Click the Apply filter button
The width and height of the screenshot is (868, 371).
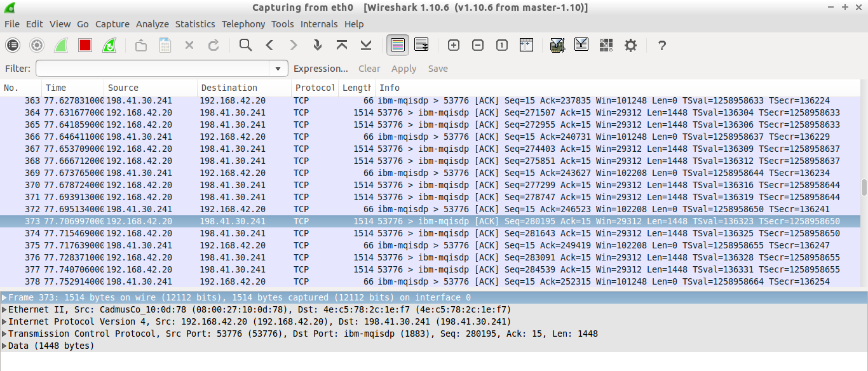pyautogui.click(x=404, y=69)
